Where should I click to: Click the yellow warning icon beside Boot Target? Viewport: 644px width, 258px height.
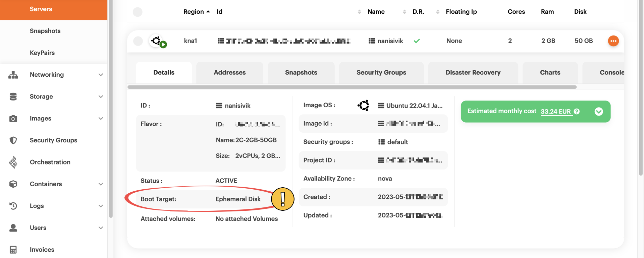click(282, 199)
